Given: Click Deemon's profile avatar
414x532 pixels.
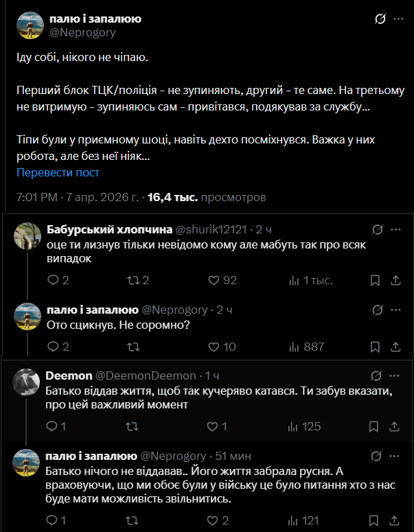Looking at the screenshot, I should click(26, 382).
